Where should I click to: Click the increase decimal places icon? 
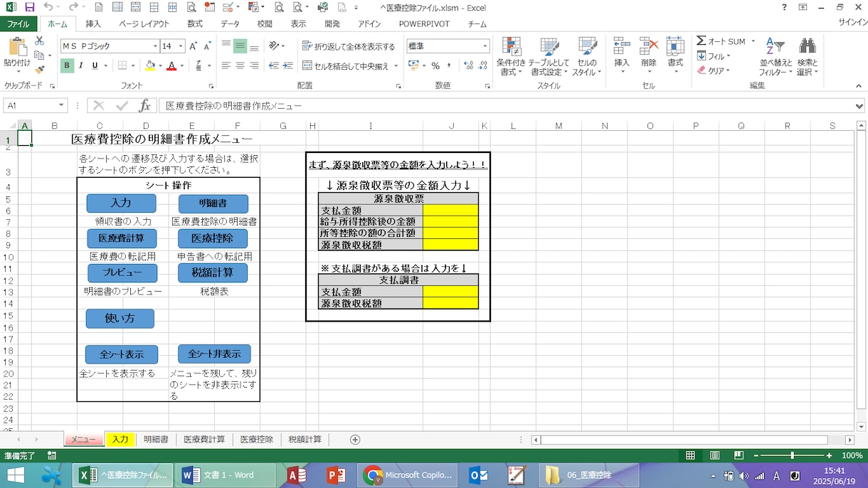coord(468,65)
